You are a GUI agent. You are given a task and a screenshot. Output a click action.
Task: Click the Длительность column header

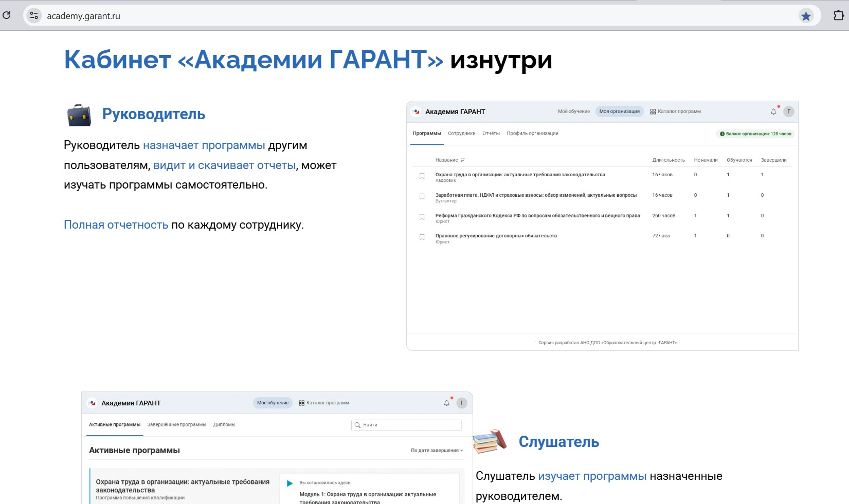[x=669, y=160]
